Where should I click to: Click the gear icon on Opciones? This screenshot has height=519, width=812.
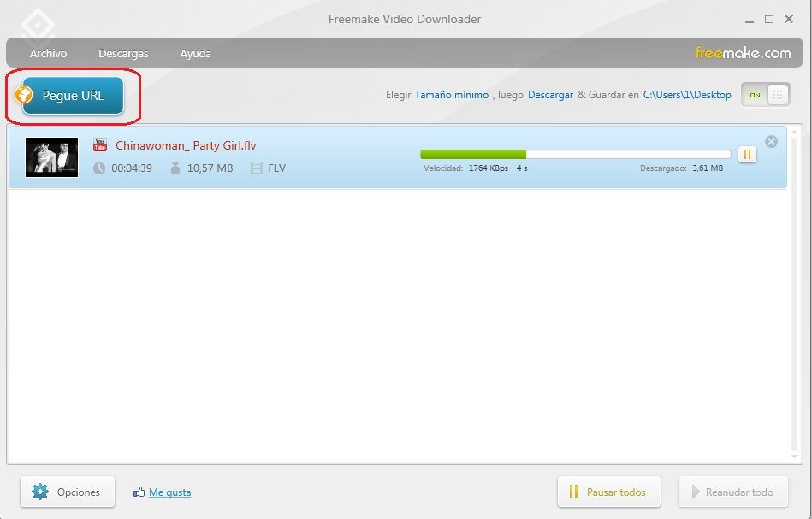[x=40, y=492]
